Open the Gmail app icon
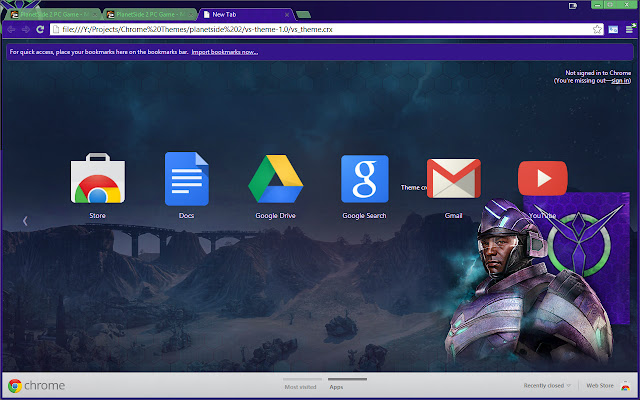 453,178
